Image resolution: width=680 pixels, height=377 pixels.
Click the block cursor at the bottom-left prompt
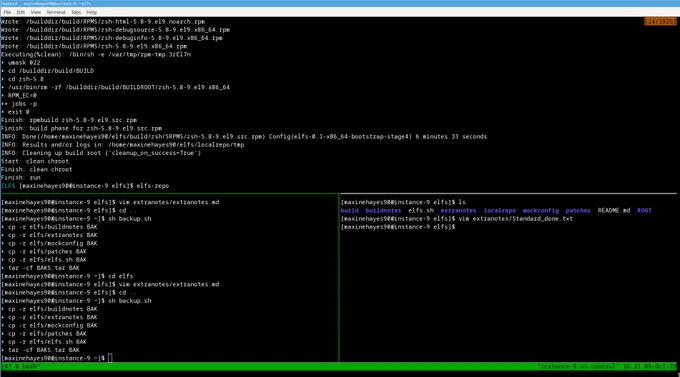(110, 358)
